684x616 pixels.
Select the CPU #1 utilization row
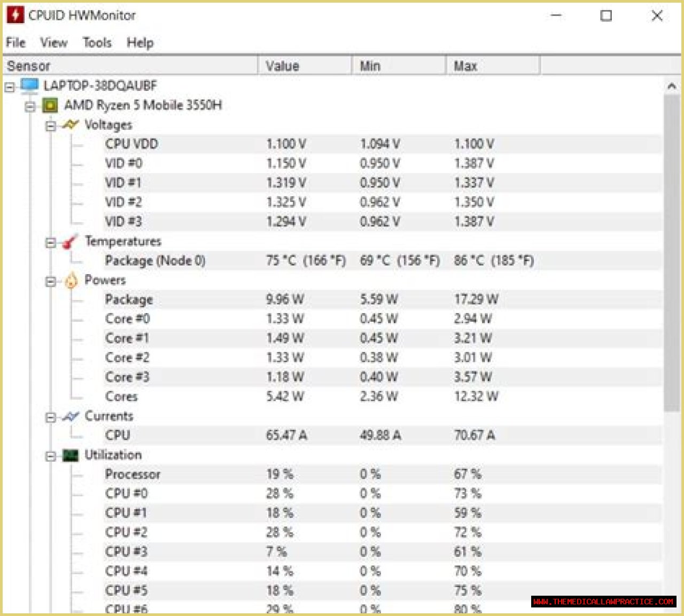click(x=383, y=513)
